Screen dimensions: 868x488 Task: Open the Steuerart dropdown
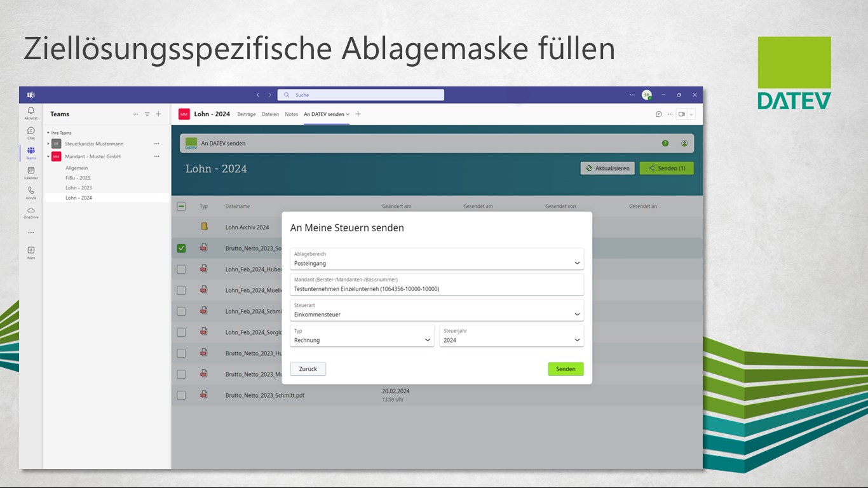click(x=437, y=310)
